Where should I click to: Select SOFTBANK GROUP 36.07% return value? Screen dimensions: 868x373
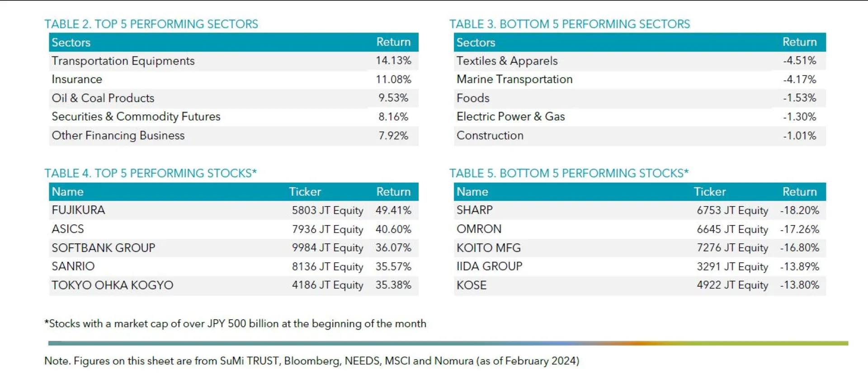coord(393,248)
